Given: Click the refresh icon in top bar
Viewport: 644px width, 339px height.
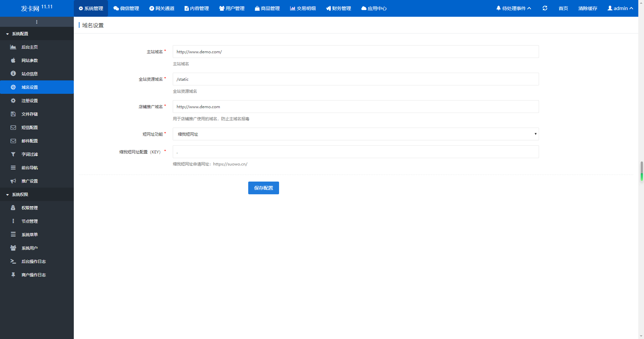Looking at the screenshot, I should (x=545, y=8).
